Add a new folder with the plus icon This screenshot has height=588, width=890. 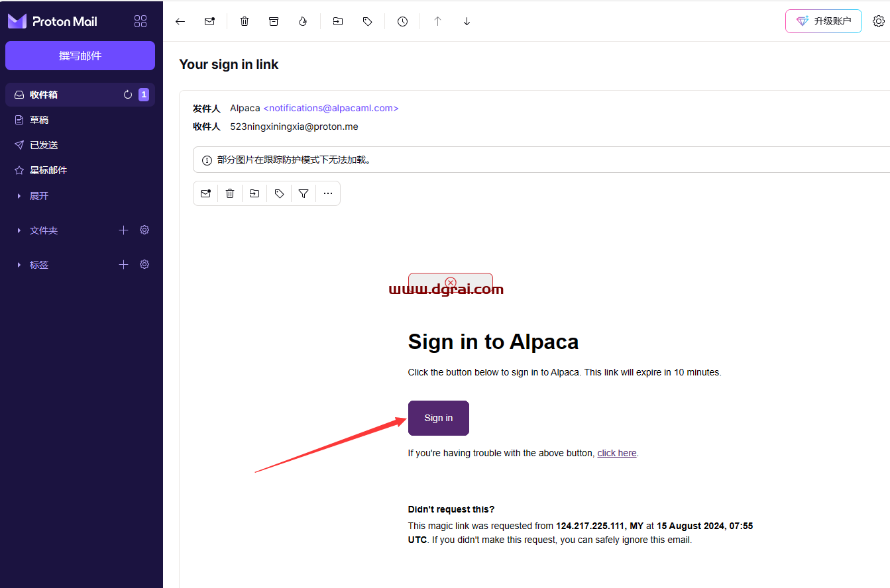coord(123,230)
